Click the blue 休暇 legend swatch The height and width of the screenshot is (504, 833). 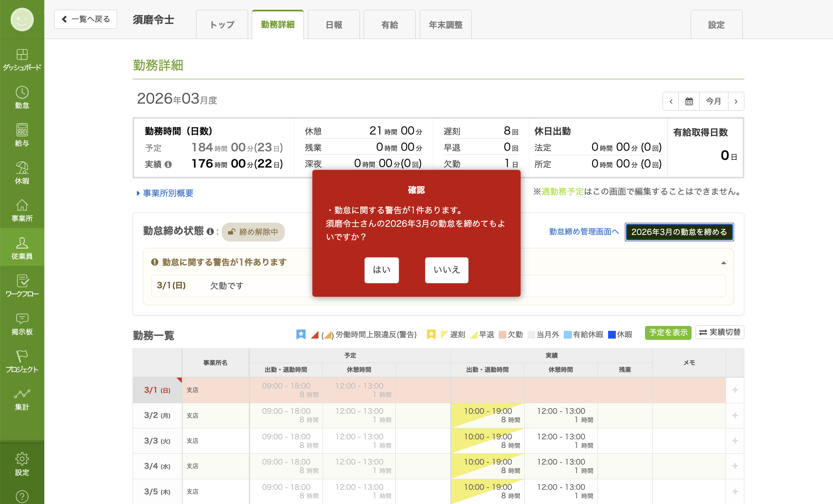tap(611, 335)
